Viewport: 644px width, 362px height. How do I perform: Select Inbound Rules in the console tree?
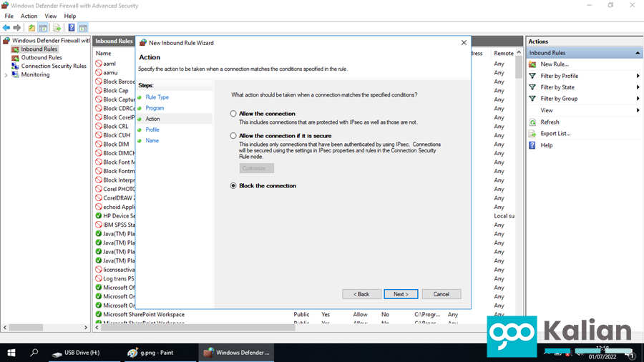pyautogui.click(x=39, y=49)
